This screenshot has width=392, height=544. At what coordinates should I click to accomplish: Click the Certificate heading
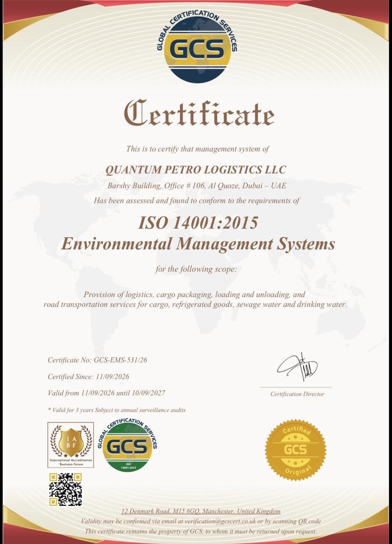[x=199, y=113]
